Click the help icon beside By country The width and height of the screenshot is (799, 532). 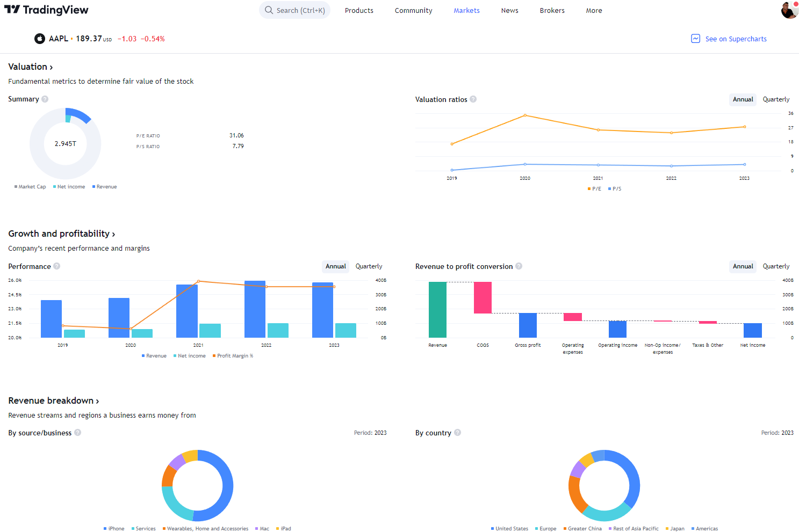click(x=458, y=433)
